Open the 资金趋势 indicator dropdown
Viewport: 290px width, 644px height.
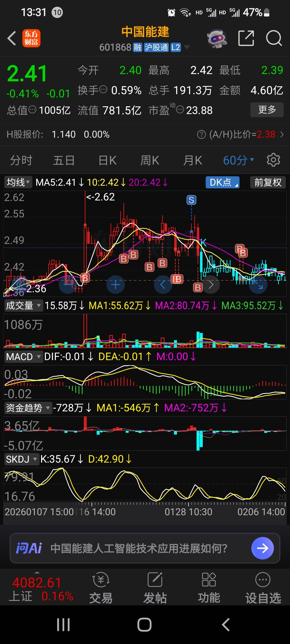tap(28, 408)
